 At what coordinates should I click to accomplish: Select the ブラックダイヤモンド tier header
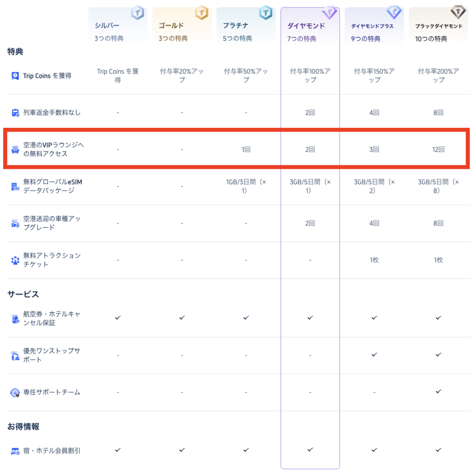point(439,27)
